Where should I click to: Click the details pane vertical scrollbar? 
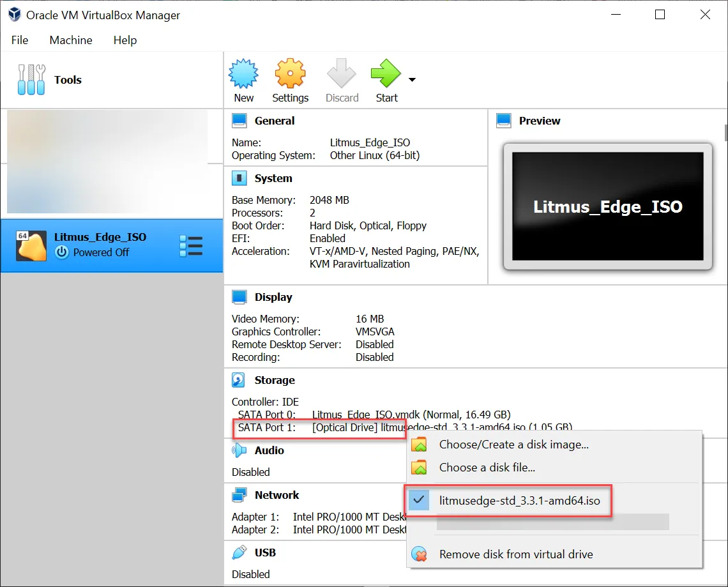(x=725, y=133)
